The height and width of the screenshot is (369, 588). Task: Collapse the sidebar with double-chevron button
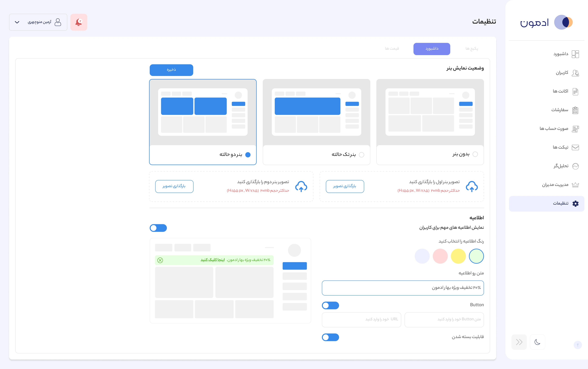point(519,342)
